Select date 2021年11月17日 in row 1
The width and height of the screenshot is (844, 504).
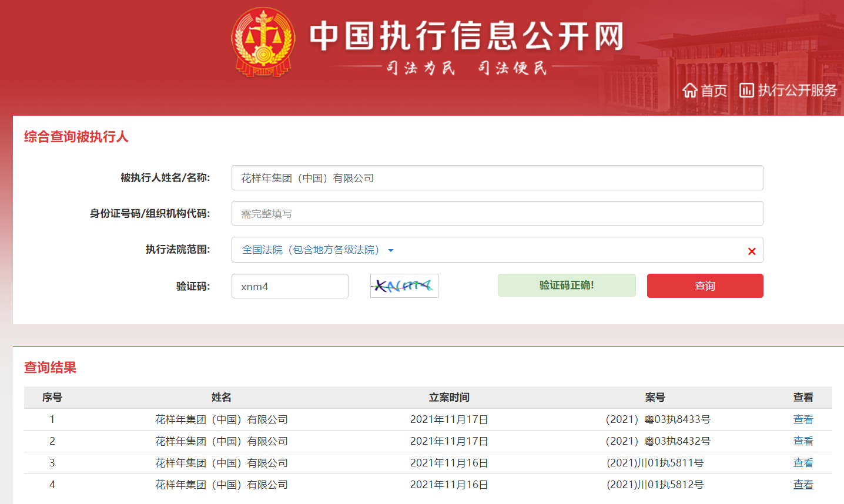[449, 419]
